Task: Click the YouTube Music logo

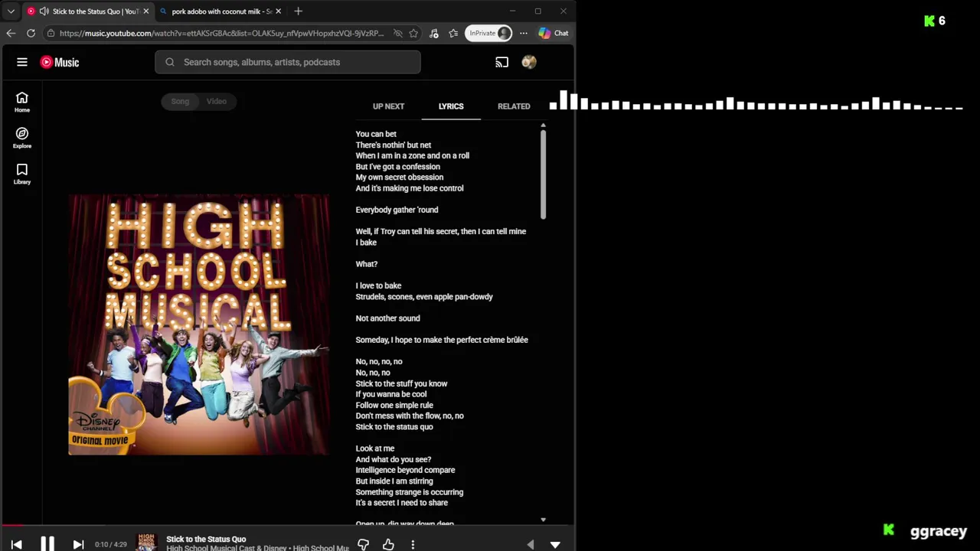Action: (60, 62)
